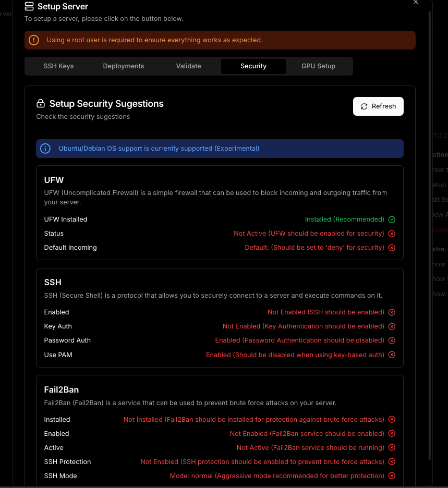Click red X icon for SSH Password Auth
Image resolution: width=448 pixels, height=488 pixels.
tap(392, 340)
